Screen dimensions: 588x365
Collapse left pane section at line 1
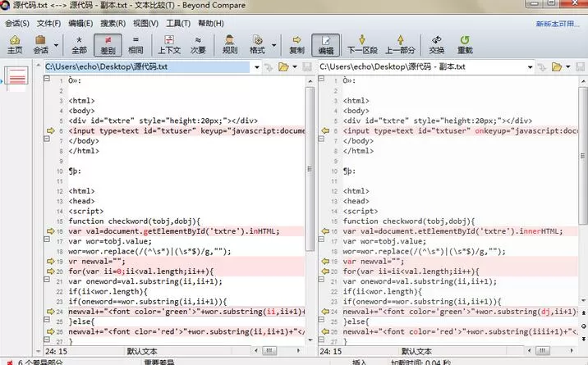(x=47, y=79)
